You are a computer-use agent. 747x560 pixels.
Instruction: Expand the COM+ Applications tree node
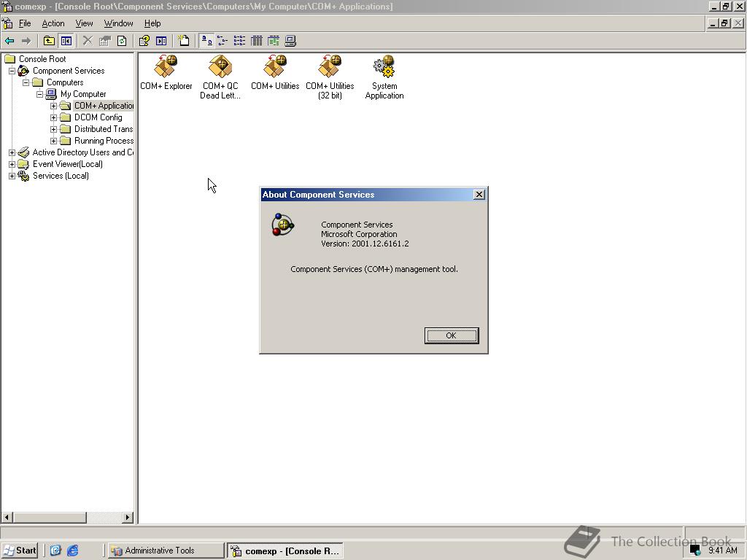pyautogui.click(x=53, y=106)
